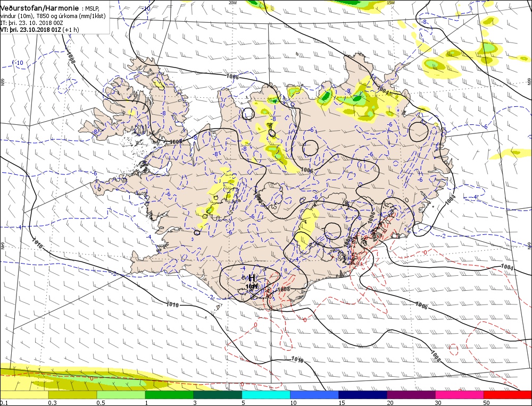The width and height of the screenshot is (532, 406).
Task: Pick the cyan 5–10 legend swatch
Action: click(x=266, y=395)
